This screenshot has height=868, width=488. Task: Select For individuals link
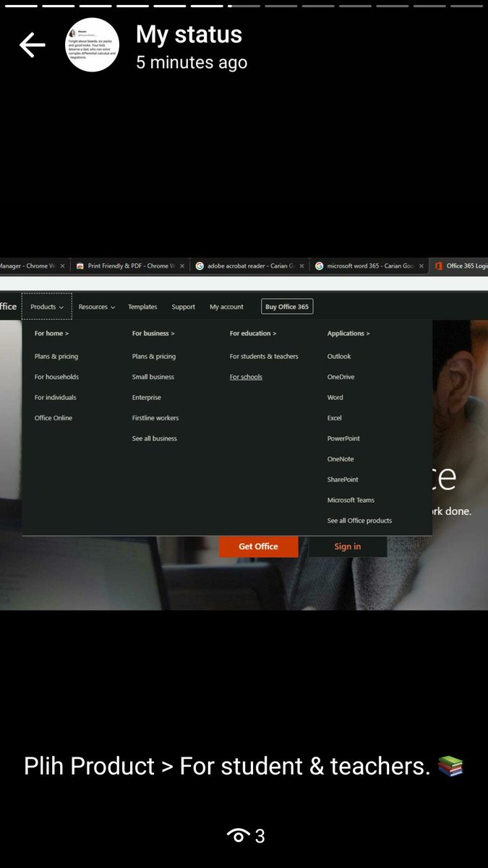(56, 397)
